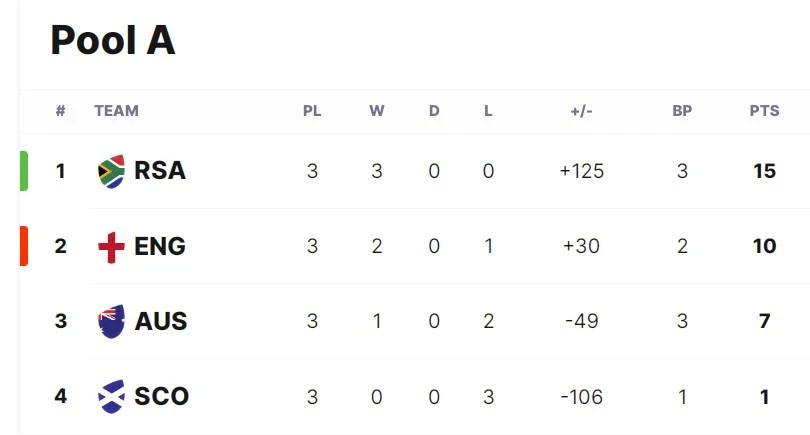
Task: Select South Africa's +125 points difference
Action: click(582, 171)
